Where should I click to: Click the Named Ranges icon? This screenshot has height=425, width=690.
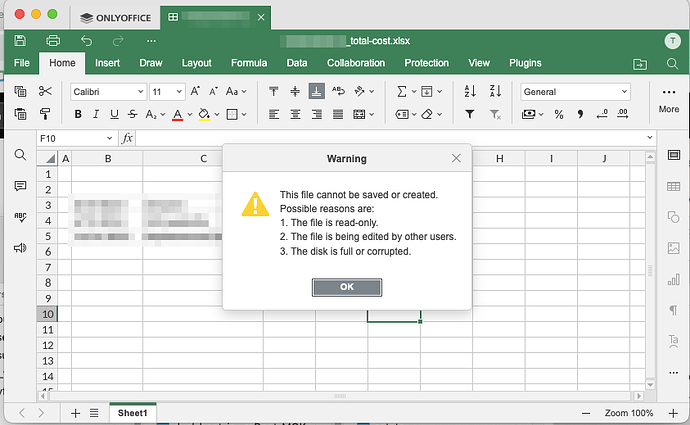coord(402,114)
